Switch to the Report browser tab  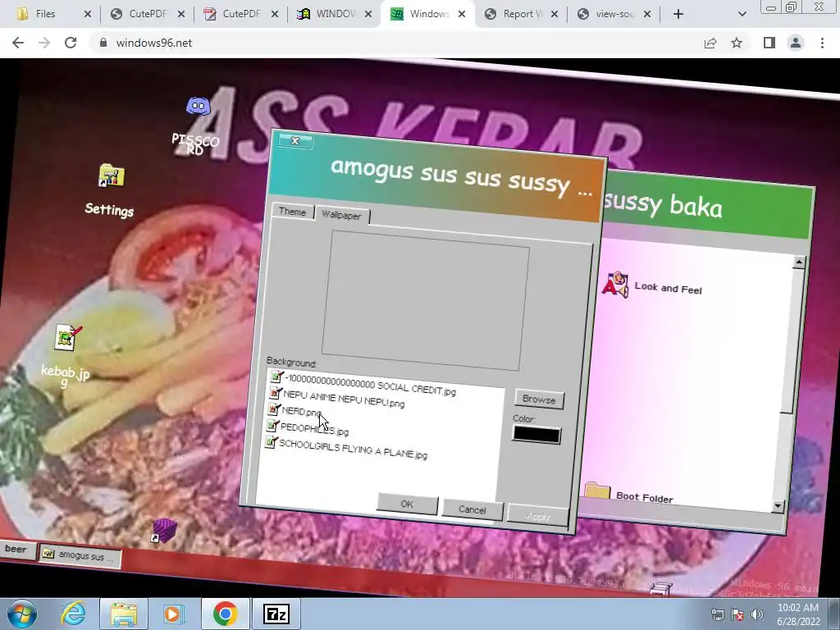pos(521,14)
